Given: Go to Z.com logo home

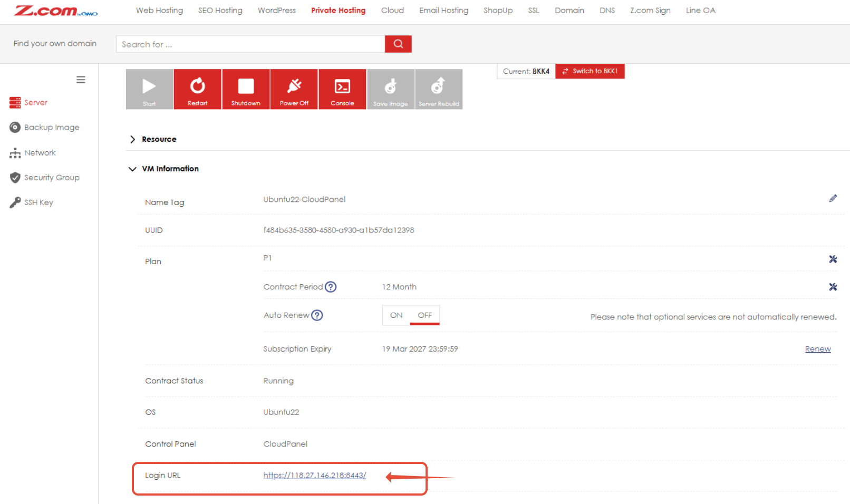Looking at the screenshot, I should pyautogui.click(x=56, y=11).
